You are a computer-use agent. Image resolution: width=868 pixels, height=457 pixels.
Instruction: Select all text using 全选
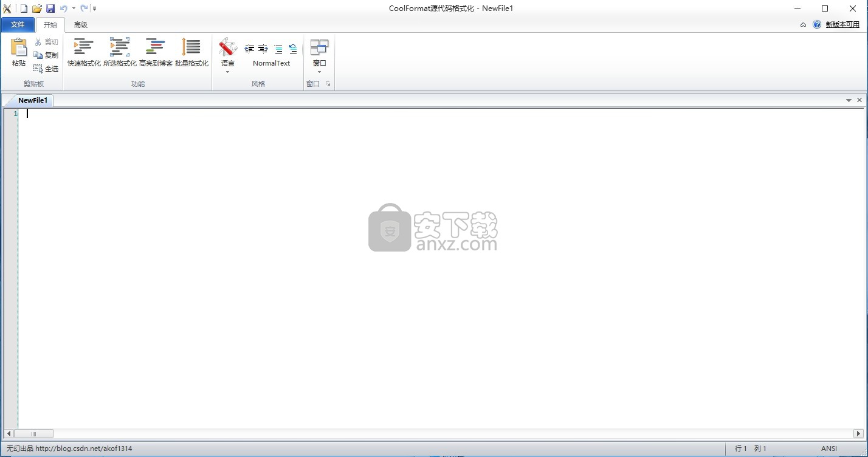point(46,69)
